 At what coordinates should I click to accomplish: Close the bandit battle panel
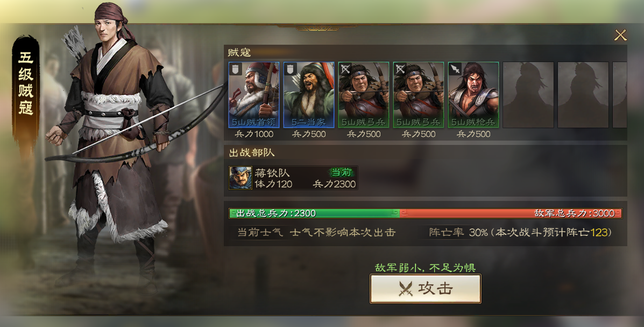[x=620, y=36]
